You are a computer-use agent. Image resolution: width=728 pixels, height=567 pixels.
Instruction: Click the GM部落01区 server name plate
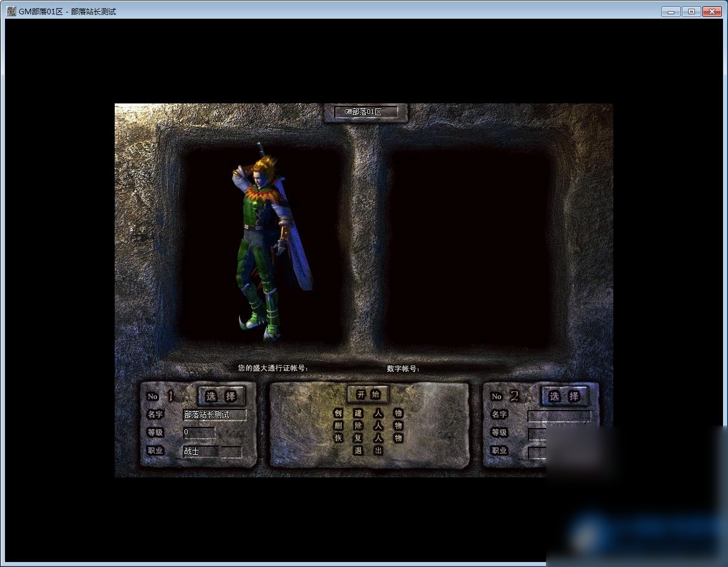click(366, 112)
